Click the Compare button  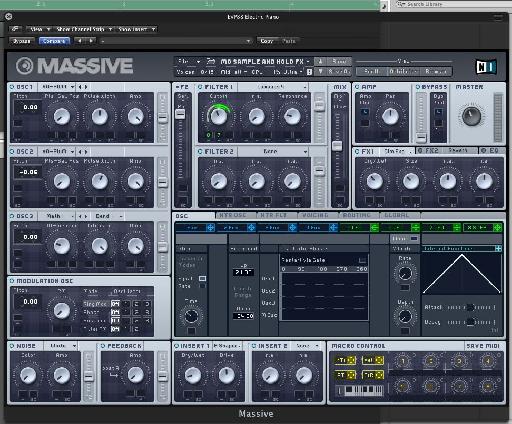pos(54,41)
